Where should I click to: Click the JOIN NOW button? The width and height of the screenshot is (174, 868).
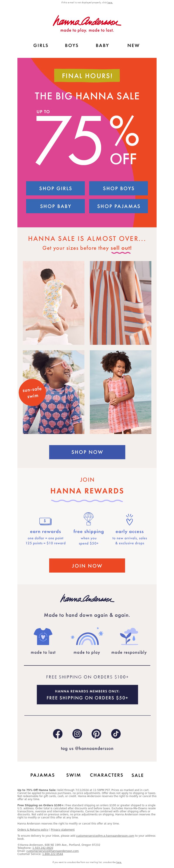point(87,566)
